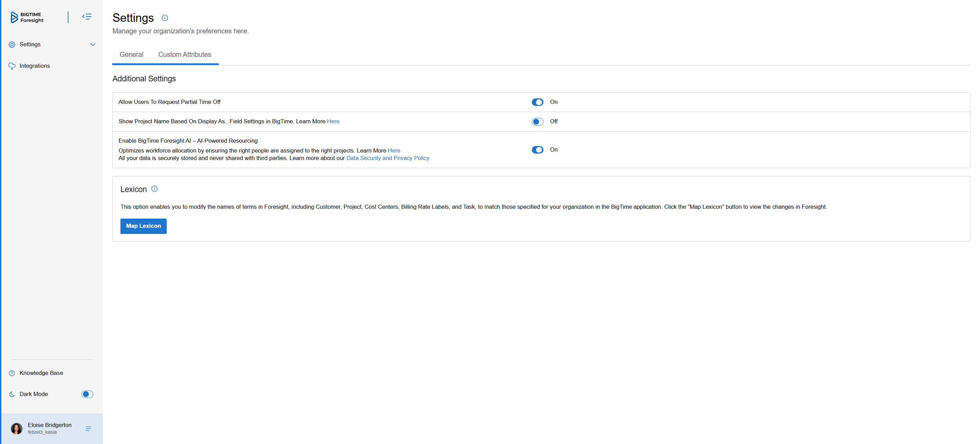Click info icon next to Settings title
The image size is (980, 444).
(x=164, y=18)
